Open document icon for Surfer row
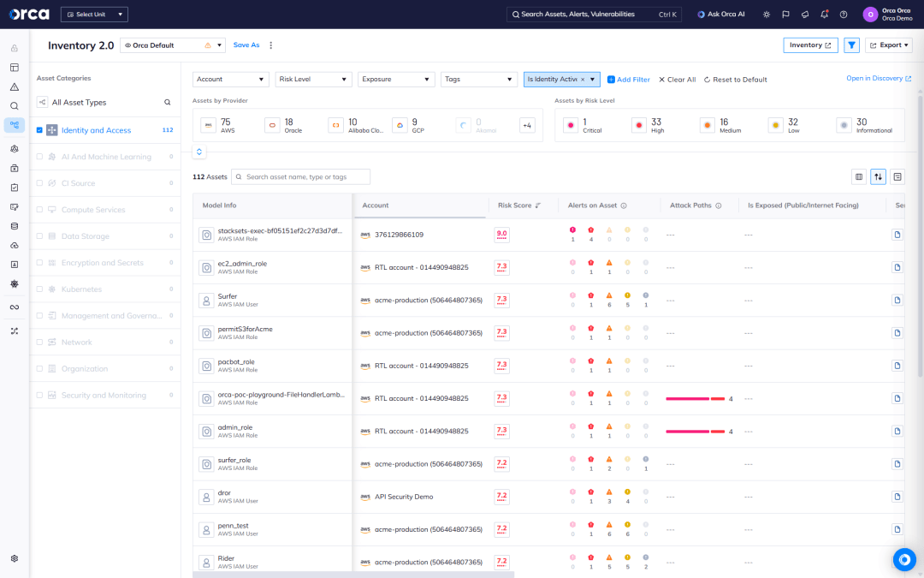Screen dimensions: 924x578 pyautogui.click(x=897, y=301)
